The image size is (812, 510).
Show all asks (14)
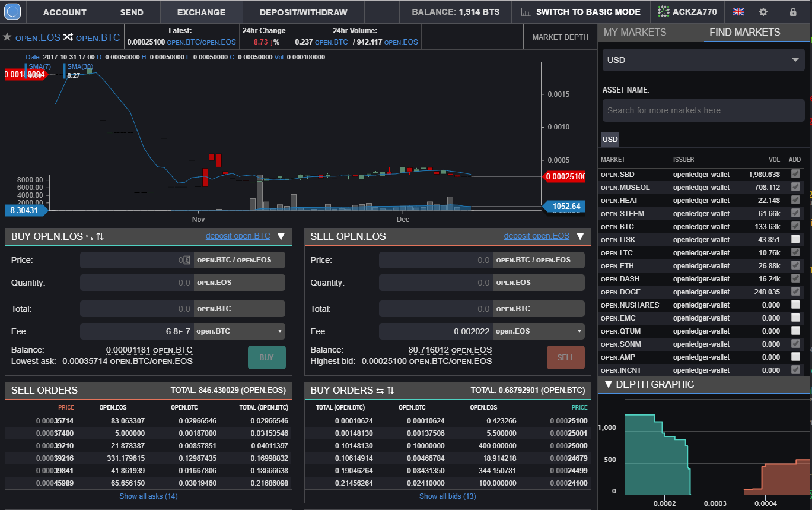click(148, 496)
